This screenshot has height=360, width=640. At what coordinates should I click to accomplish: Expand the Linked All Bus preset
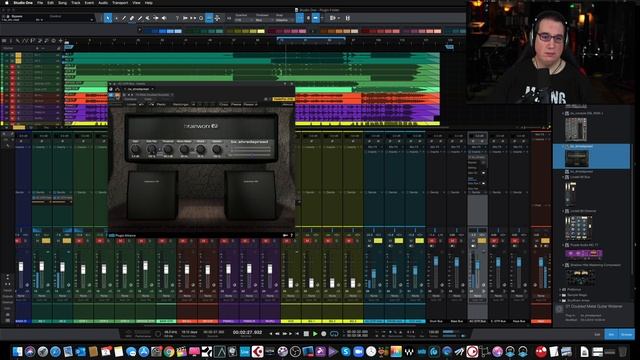coord(563,177)
